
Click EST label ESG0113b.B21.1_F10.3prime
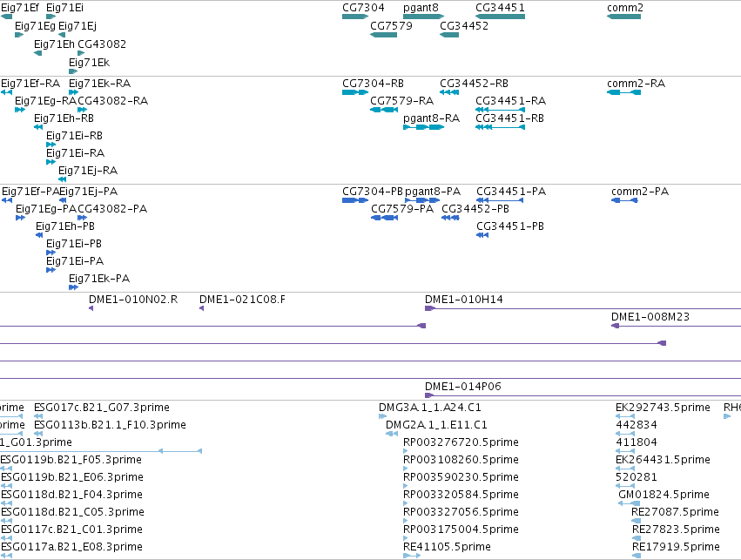tap(110, 425)
